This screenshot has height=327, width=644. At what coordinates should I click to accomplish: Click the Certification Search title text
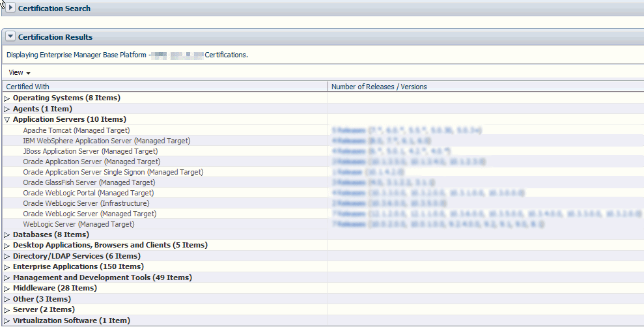pyautogui.click(x=54, y=8)
